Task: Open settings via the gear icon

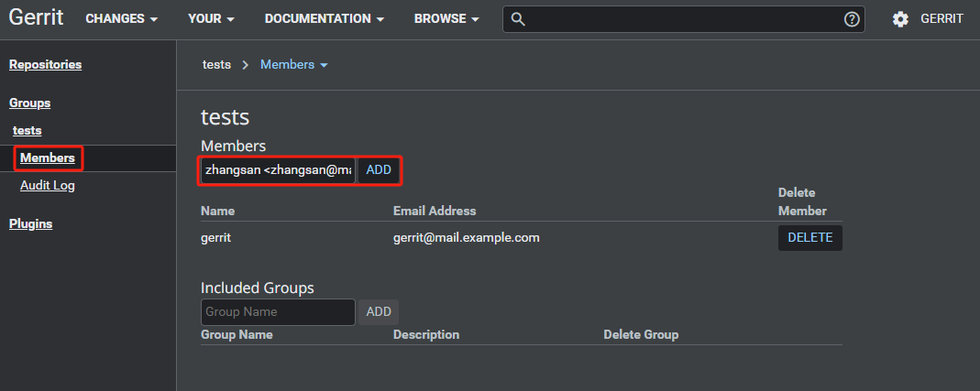Action: (x=900, y=19)
